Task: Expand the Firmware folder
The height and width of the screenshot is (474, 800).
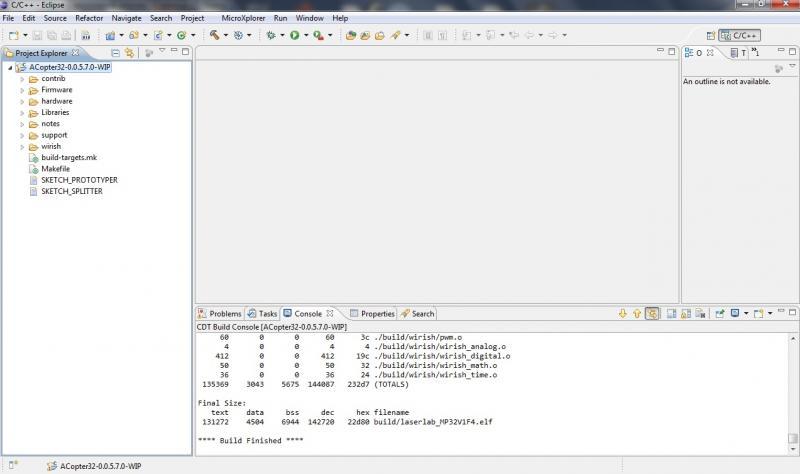Action: (22, 90)
